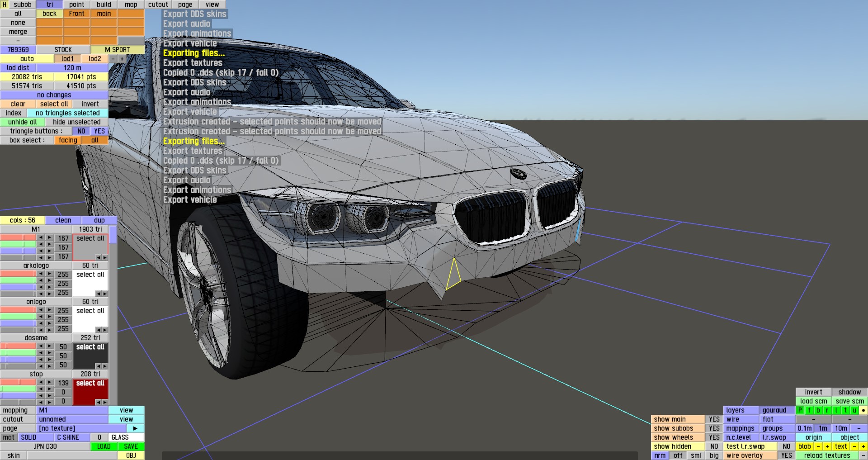Decrease blob size with its minus button

pyautogui.click(x=818, y=446)
